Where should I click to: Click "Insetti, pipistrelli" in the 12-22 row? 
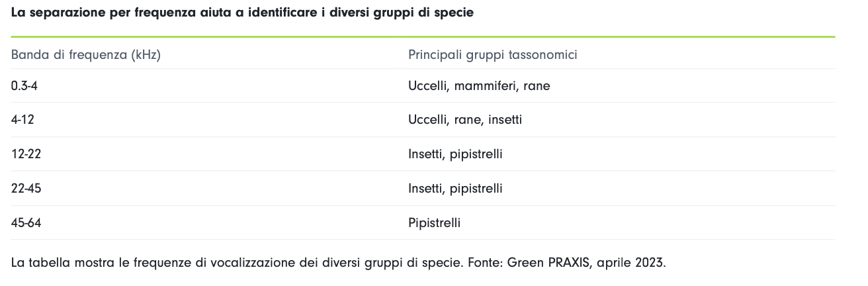[x=455, y=154]
